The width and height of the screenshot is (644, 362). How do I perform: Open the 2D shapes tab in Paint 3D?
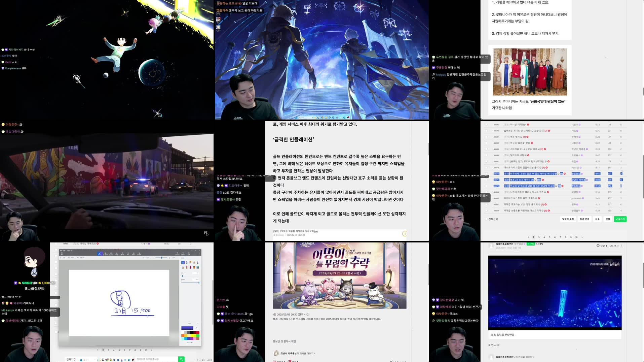(x=105, y=254)
